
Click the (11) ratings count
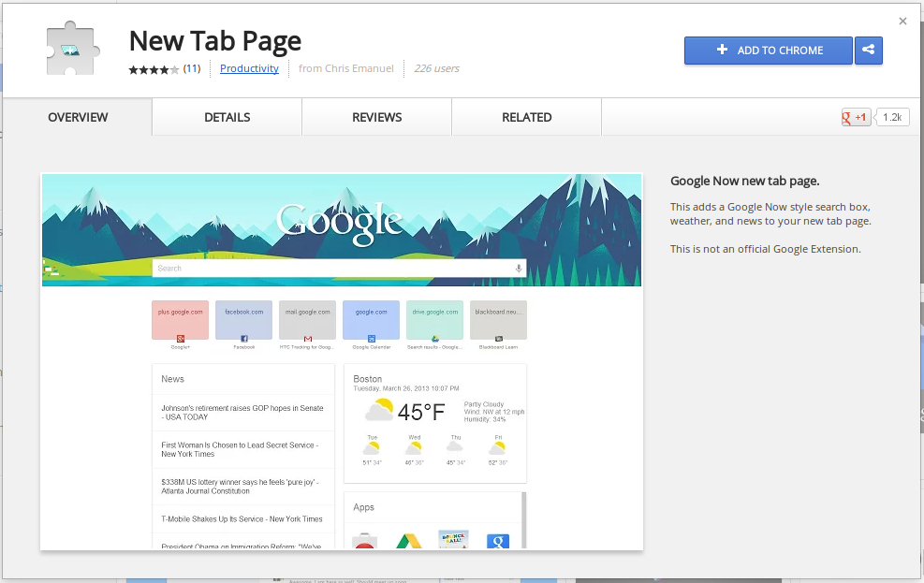pos(192,68)
